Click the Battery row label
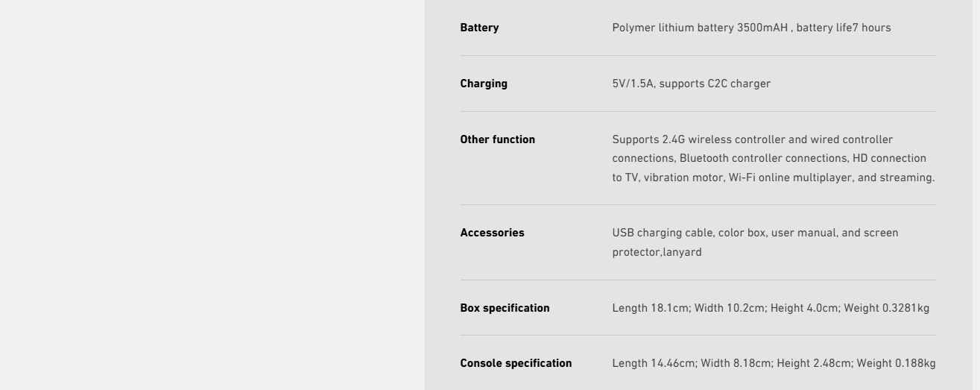 pos(479,28)
